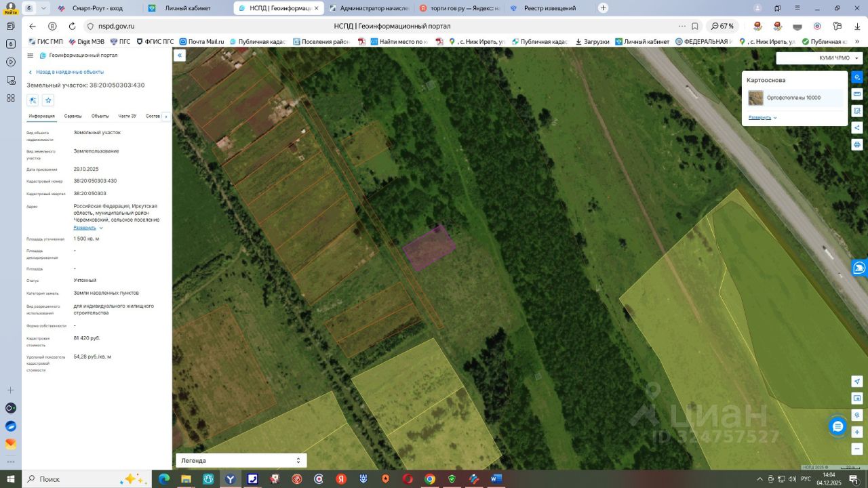Show hidden bookmarks with double chevron
Screen dimensions: 868x488
[x=858, y=41]
